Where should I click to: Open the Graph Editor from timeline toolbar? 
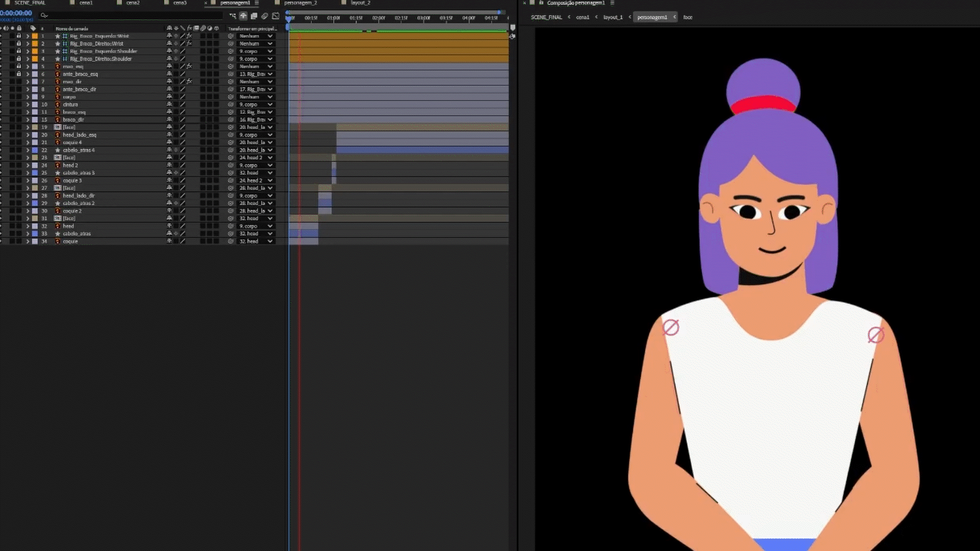(276, 16)
